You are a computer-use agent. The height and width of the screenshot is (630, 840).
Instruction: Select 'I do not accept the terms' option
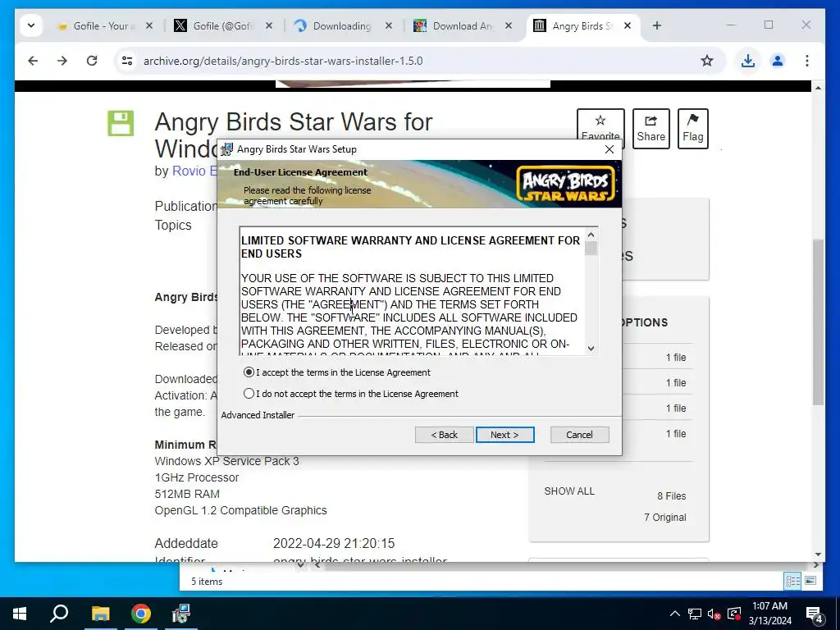pyautogui.click(x=249, y=394)
